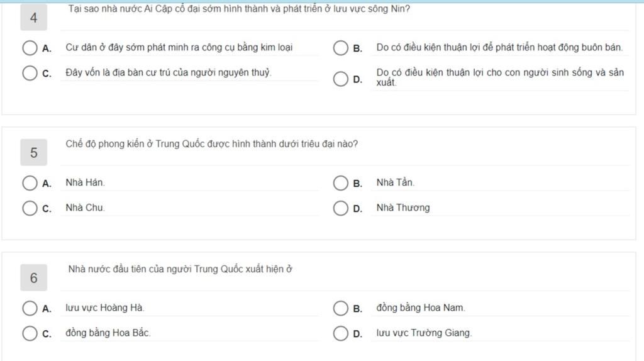Choose 'Nhà Thương' radio button

click(340, 208)
